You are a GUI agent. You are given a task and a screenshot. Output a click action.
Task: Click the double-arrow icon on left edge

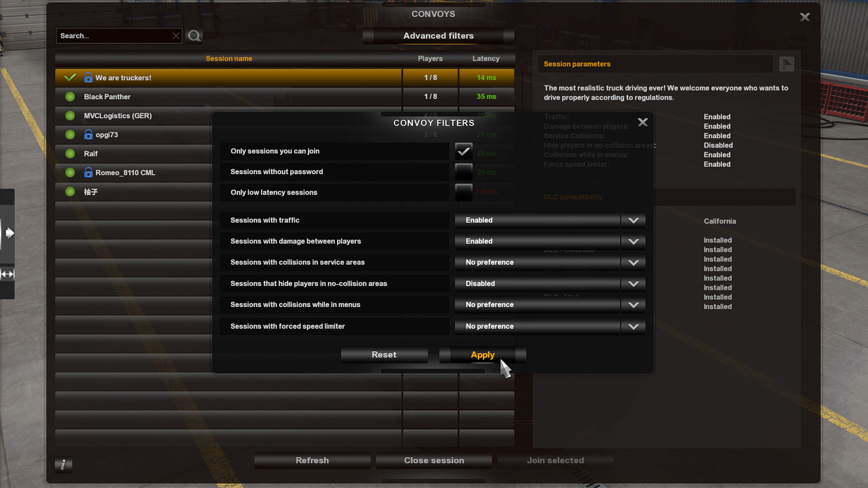pos(7,274)
